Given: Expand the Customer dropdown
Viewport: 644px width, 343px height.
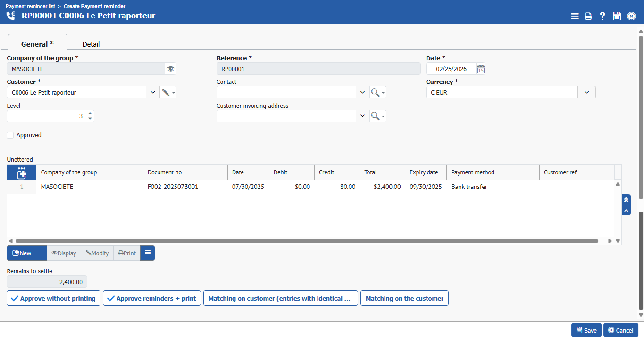Looking at the screenshot, I should [153, 92].
